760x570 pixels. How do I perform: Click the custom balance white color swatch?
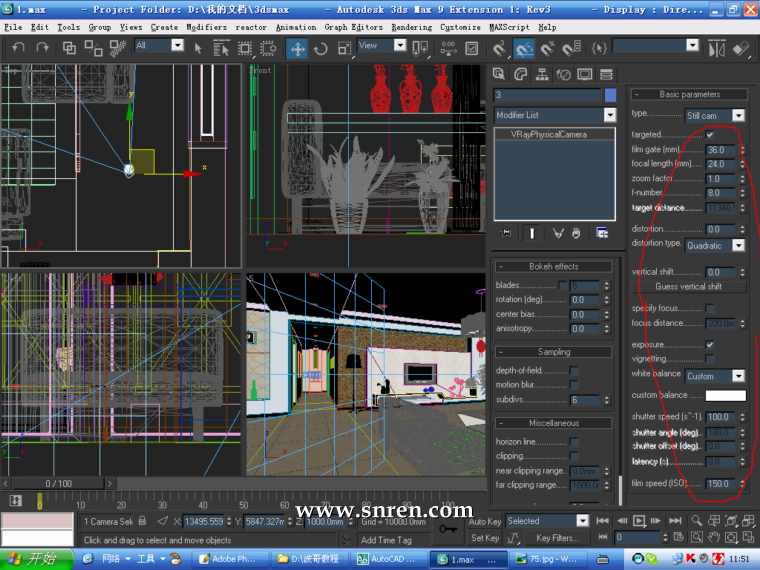pos(725,395)
